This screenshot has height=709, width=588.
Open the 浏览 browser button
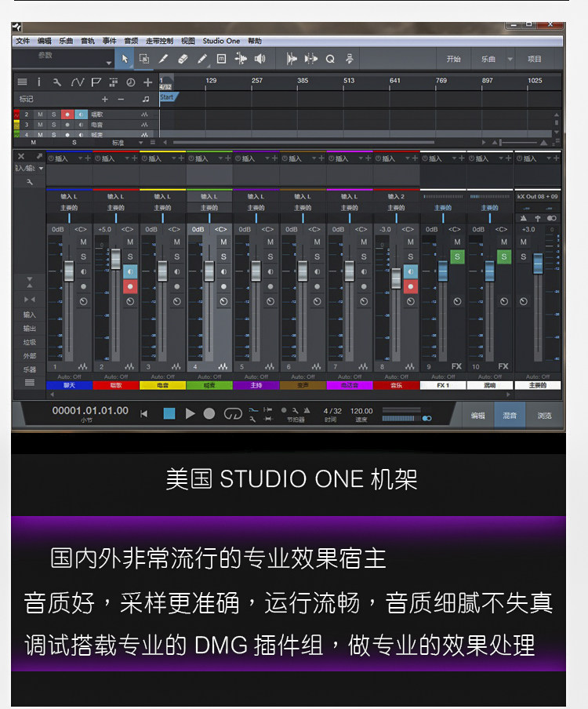[544, 416]
